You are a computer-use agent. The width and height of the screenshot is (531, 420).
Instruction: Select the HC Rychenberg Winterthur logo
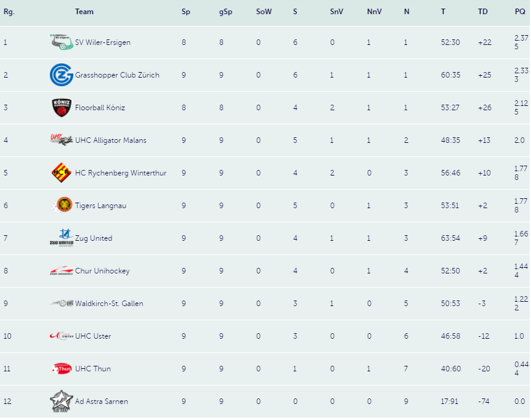tap(62, 172)
